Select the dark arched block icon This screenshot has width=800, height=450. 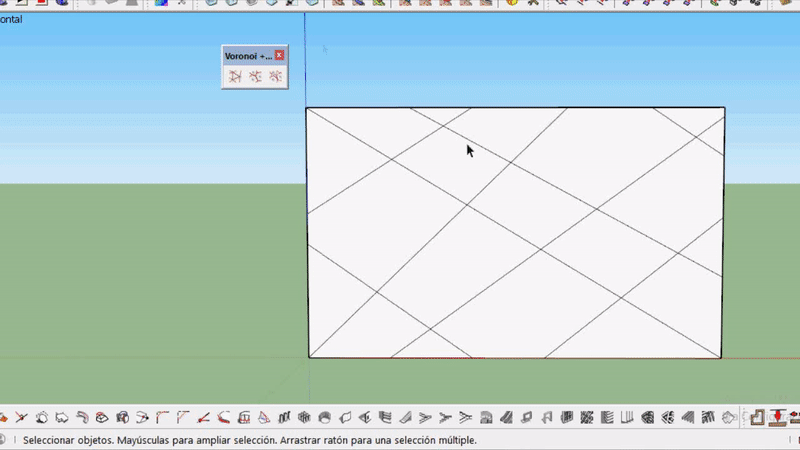486,418
